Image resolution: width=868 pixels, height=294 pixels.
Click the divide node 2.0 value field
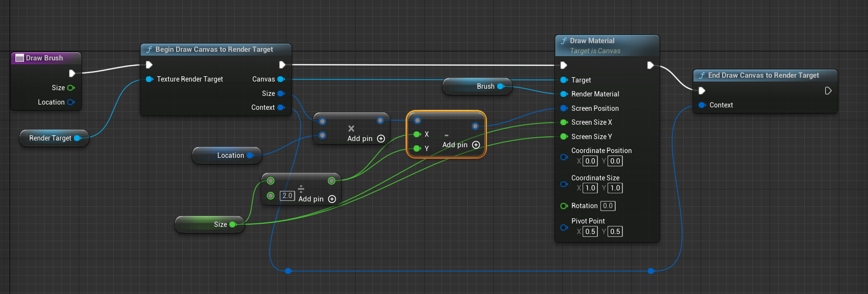point(287,196)
